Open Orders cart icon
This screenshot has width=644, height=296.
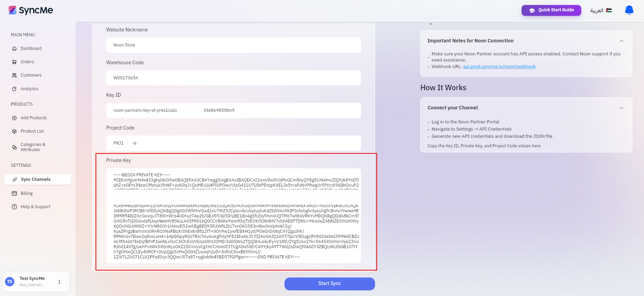[14, 62]
